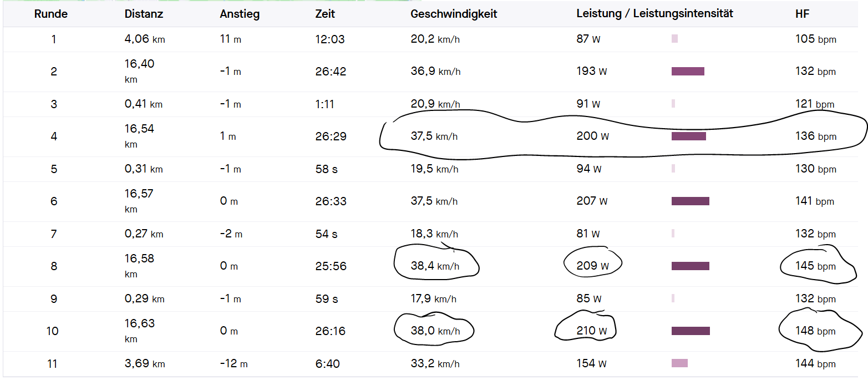This screenshot has height=385, width=868.
Task: Click the circled 210 W power value
Action: tap(592, 331)
